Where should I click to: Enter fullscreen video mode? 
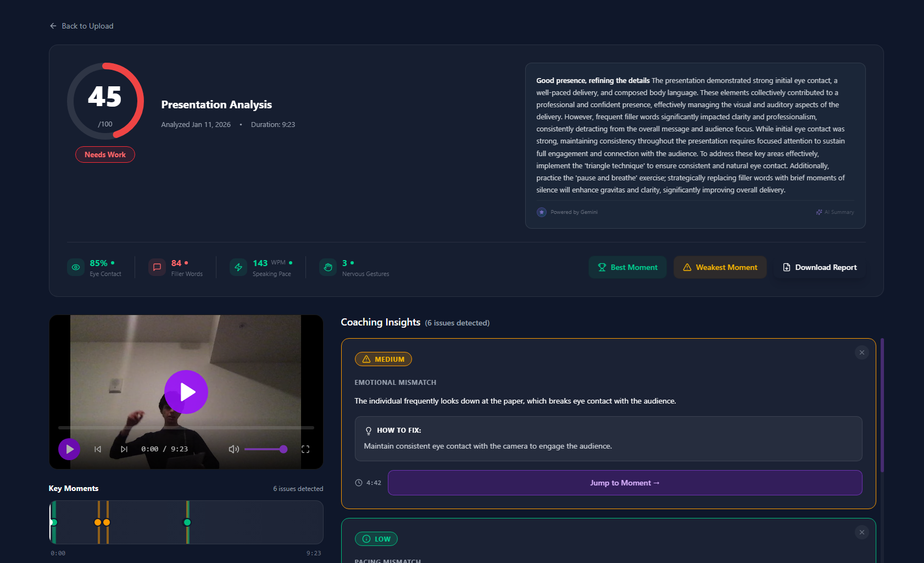click(x=305, y=449)
